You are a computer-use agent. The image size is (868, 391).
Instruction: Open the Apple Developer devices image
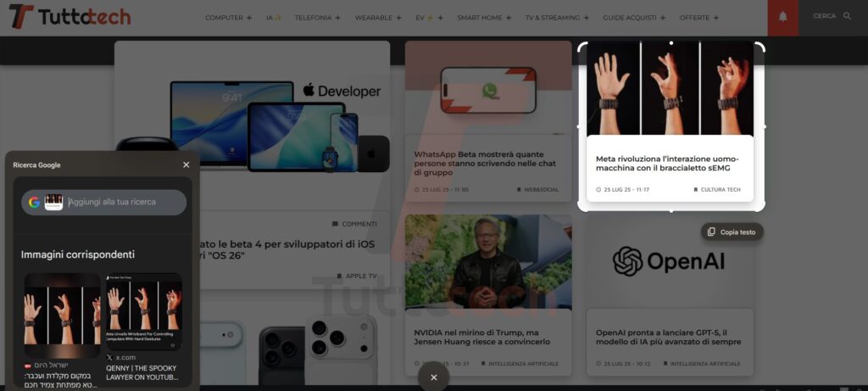tap(253, 126)
